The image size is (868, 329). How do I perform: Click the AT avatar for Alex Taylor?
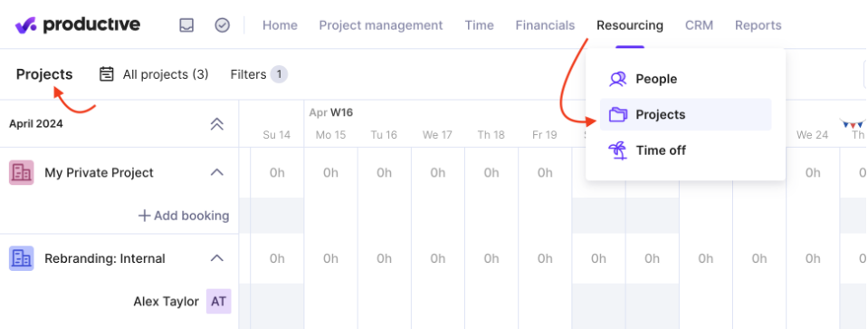[x=219, y=301]
